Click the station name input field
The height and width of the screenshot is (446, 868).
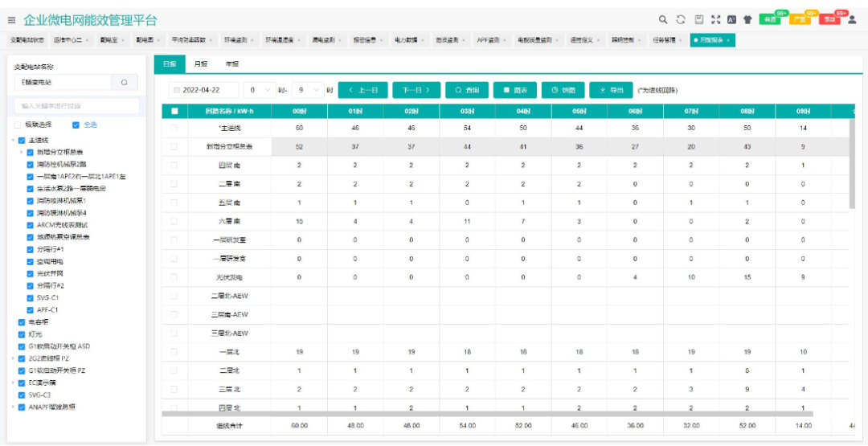[63, 83]
